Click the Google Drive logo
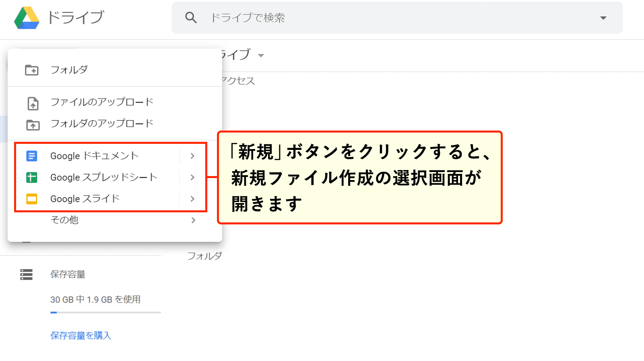Image resolution: width=644 pixels, height=361 pixels. click(27, 18)
